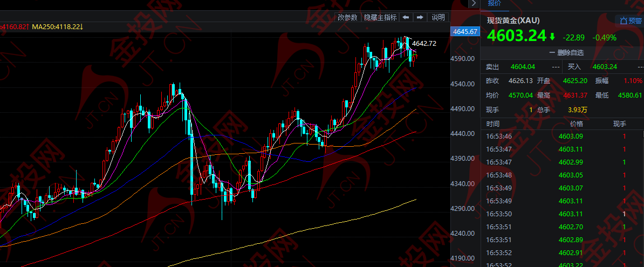Select the trade row priced 4602.70
This screenshot has width=644, height=267.
[562, 227]
